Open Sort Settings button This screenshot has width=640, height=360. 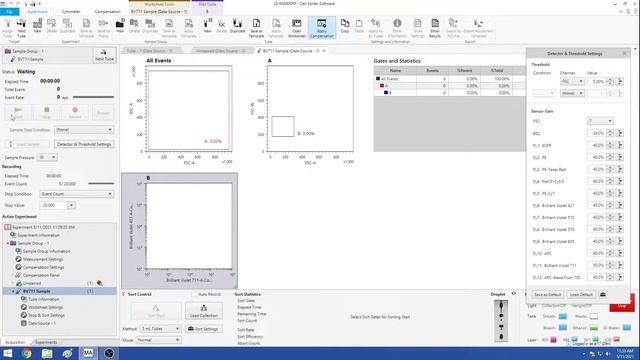click(203, 329)
